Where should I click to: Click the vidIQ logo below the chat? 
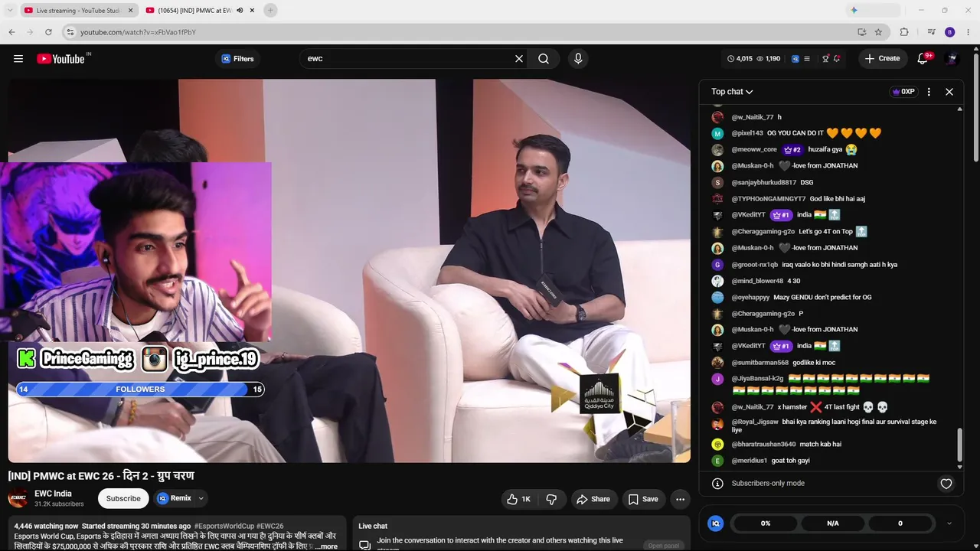coord(716,523)
